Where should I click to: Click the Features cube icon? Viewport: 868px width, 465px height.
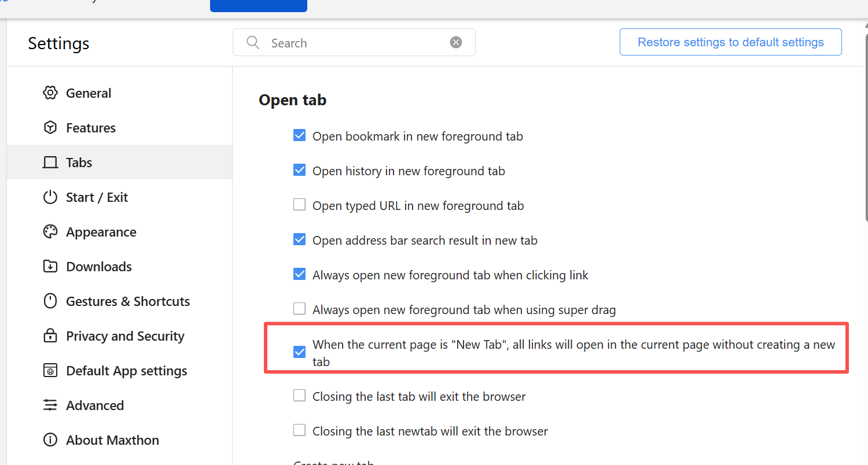(x=50, y=128)
